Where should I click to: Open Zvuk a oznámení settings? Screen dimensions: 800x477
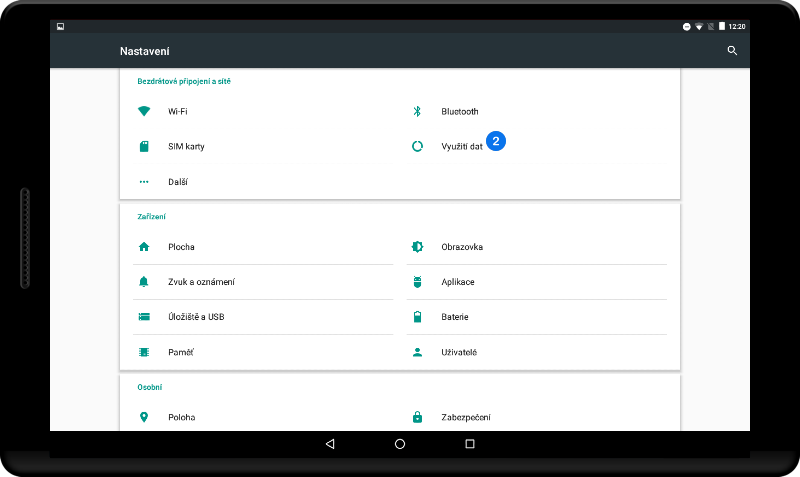[x=263, y=282]
